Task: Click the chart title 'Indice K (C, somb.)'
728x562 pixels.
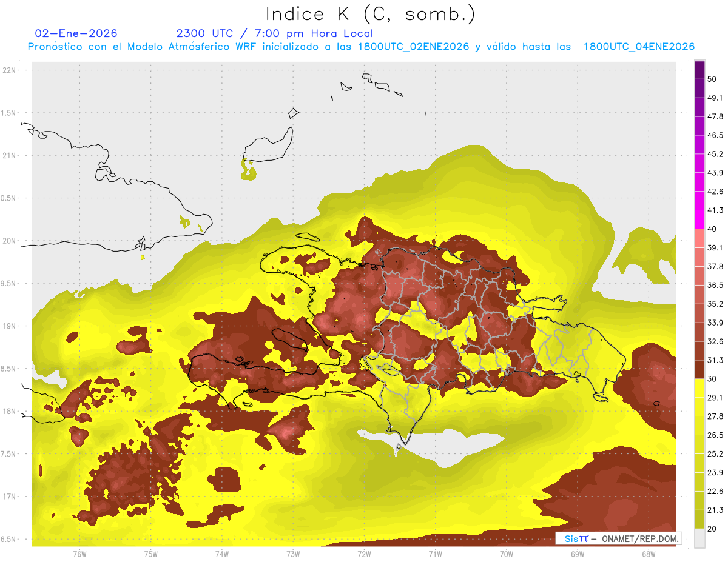Action: [x=371, y=14]
